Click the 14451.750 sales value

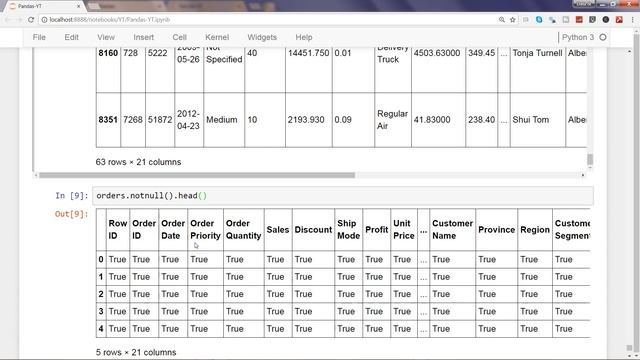[309, 53]
